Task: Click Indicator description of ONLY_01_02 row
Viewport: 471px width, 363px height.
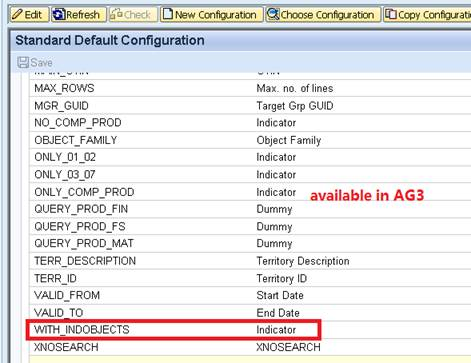Action: pyautogui.click(x=276, y=157)
